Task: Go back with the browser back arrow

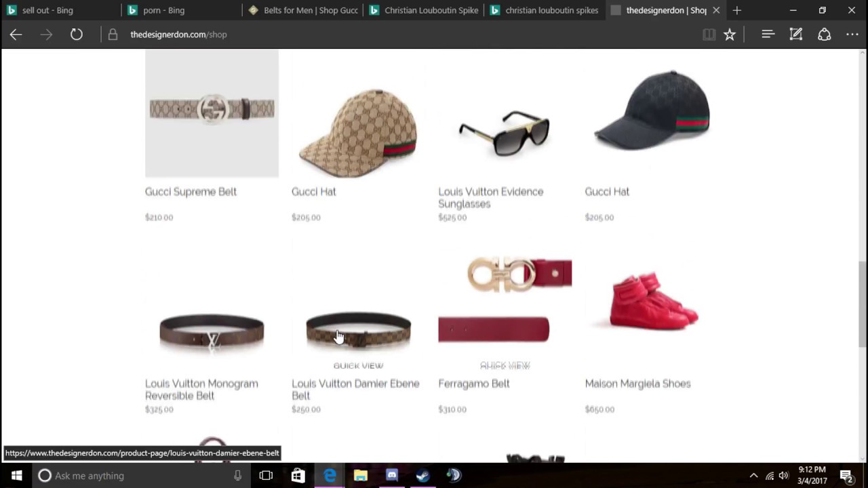Action: [16, 35]
